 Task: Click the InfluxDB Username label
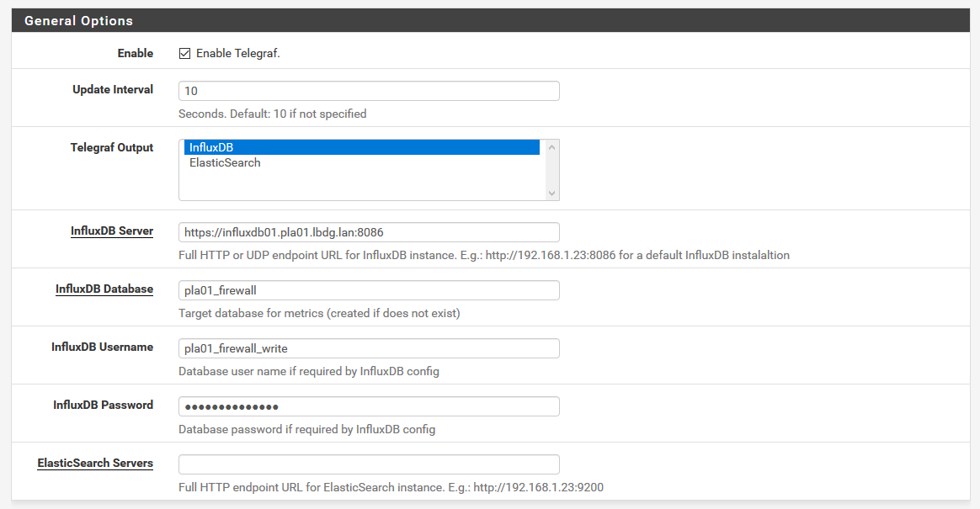click(103, 347)
